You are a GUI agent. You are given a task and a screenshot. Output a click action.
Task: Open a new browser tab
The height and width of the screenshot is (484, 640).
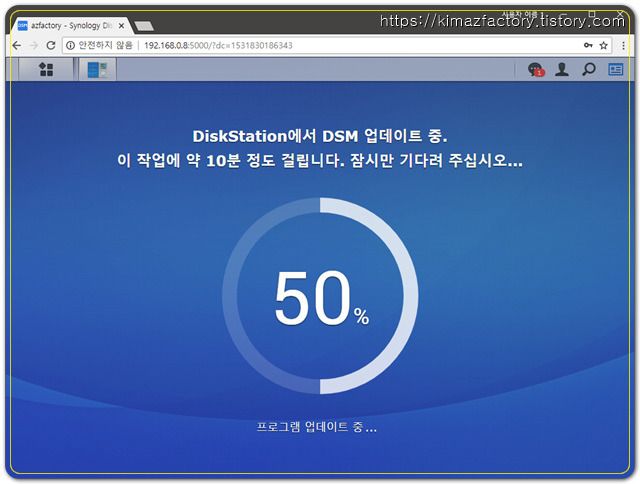(144, 26)
